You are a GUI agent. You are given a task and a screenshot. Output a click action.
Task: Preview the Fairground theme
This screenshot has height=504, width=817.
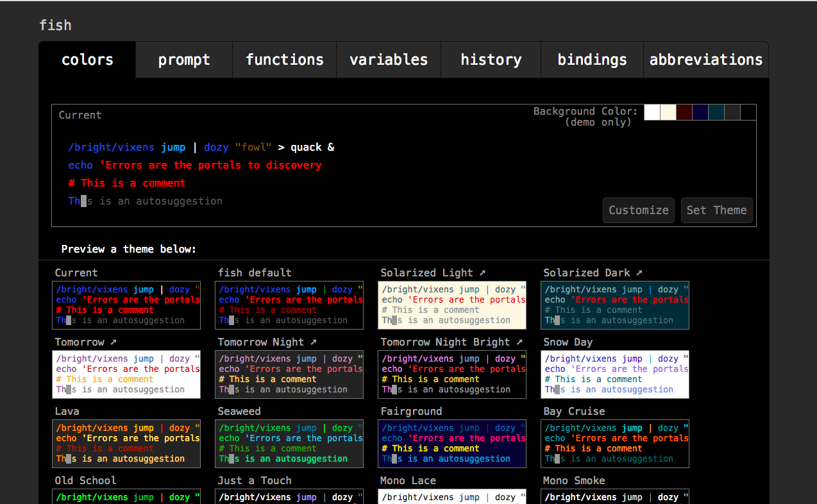click(452, 444)
